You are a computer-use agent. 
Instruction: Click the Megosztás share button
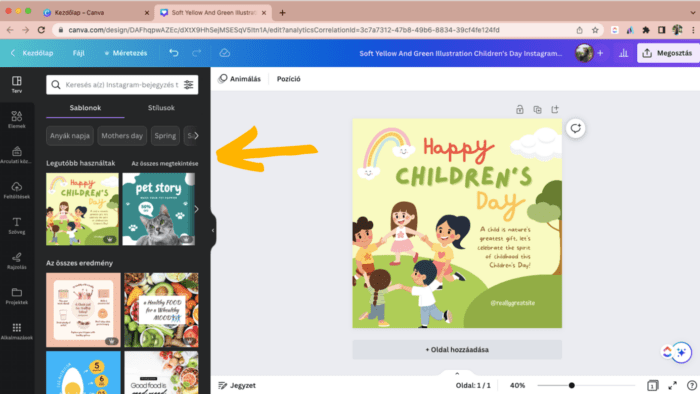[x=668, y=53]
